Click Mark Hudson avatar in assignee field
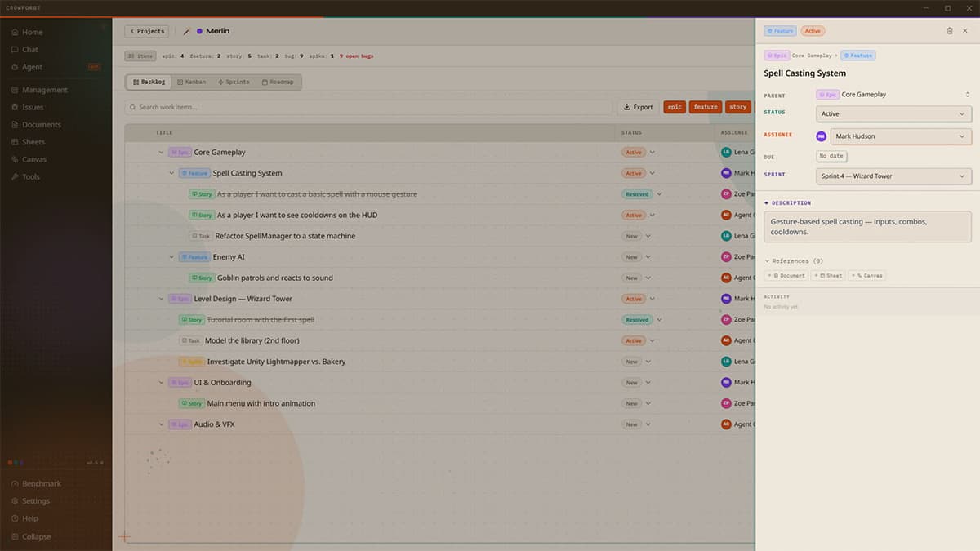The width and height of the screenshot is (980, 551). [x=822, y=136]
